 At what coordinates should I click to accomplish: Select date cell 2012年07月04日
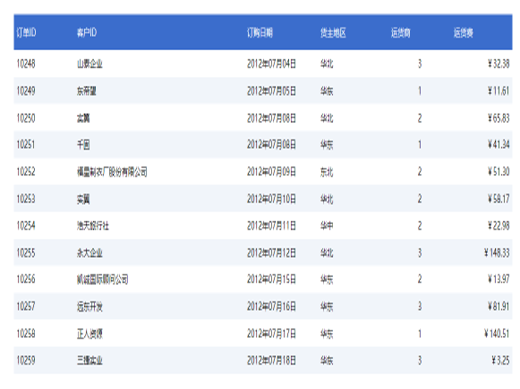pyautogui.click(x=271, y=64)
